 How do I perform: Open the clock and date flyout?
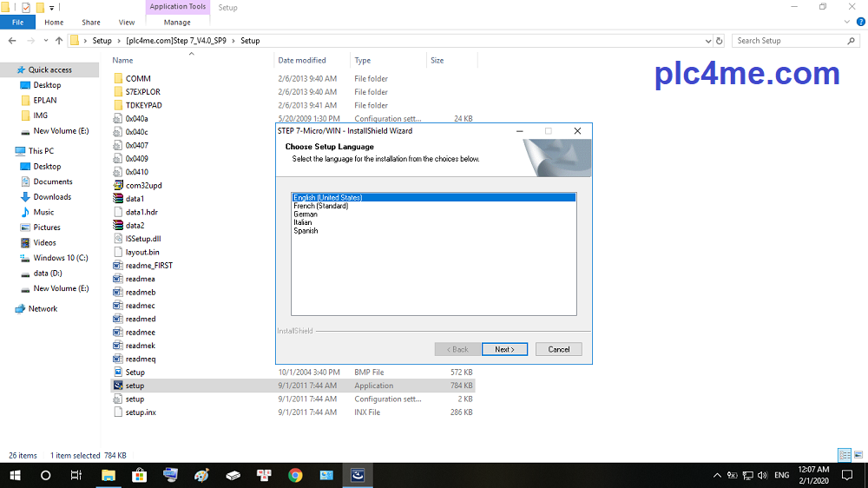[813, 475]
